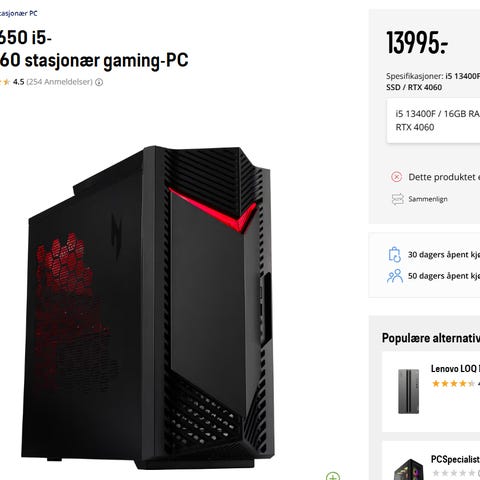Click the Sammenlign compare label
Viewport: 480px width, 480px height.
click(428, 199)
